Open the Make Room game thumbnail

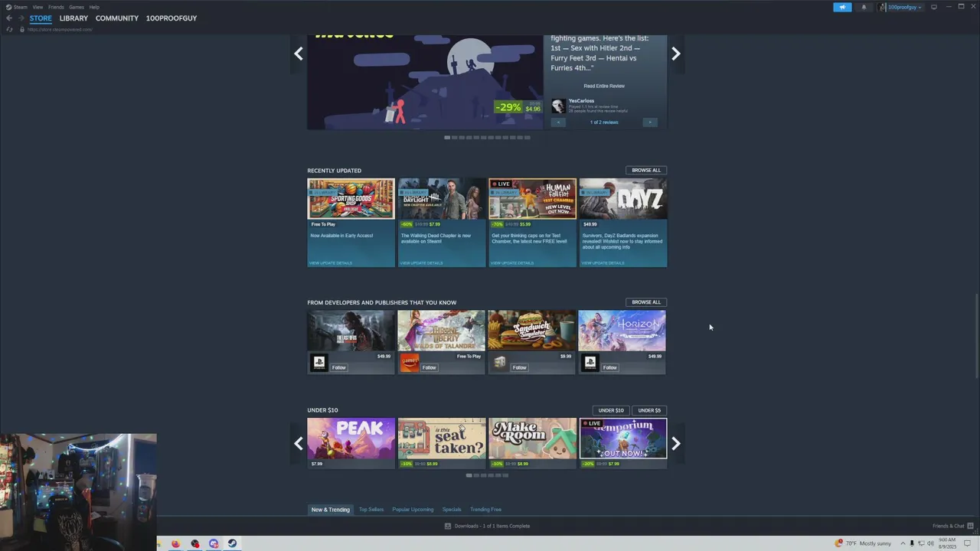[x=532, y=439]
